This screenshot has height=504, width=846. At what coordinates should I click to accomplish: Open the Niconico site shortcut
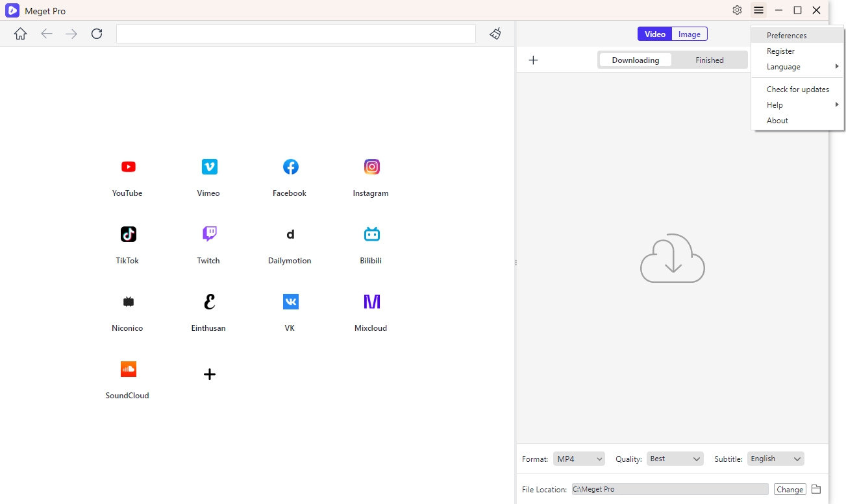coord(128,302)
